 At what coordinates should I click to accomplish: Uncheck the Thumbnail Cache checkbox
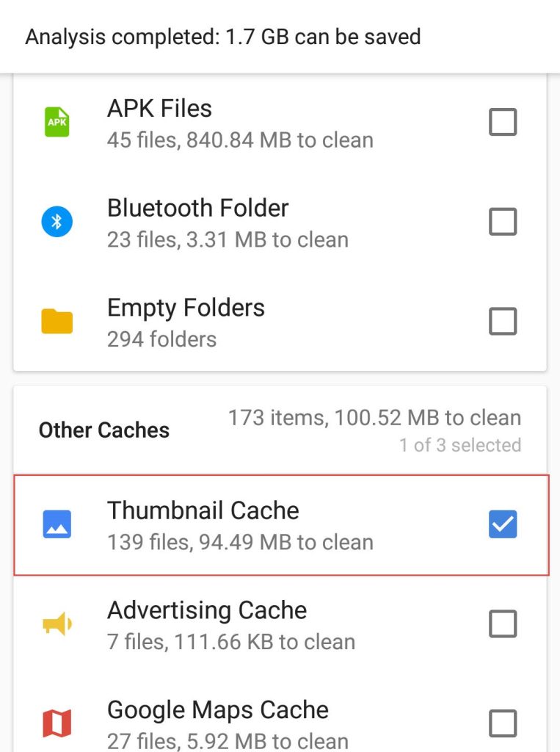tap(503, 524)
